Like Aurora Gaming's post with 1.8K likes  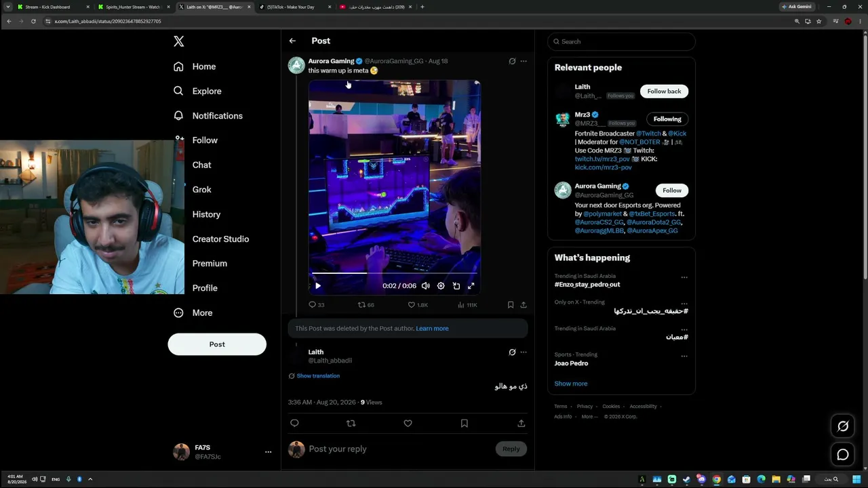click(x=418, y=305)
